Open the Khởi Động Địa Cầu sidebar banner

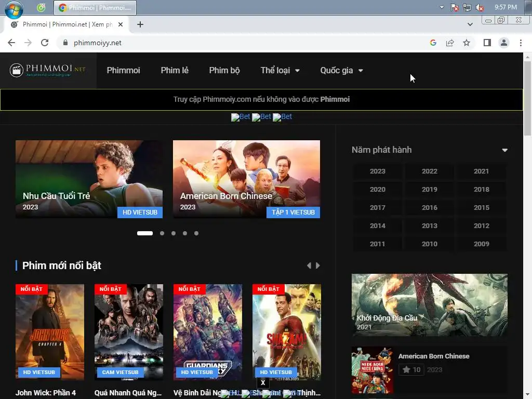430,305
